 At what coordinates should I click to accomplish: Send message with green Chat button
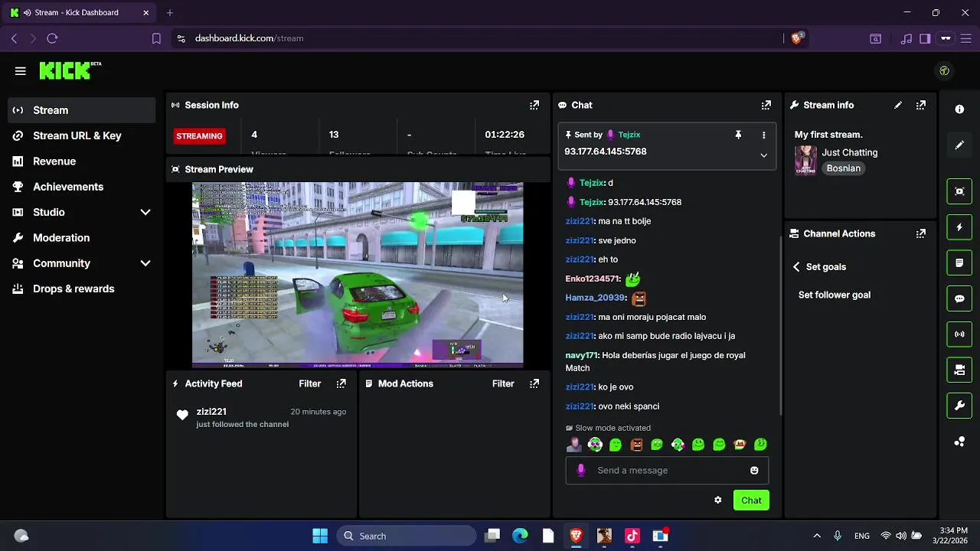[751, 500]
